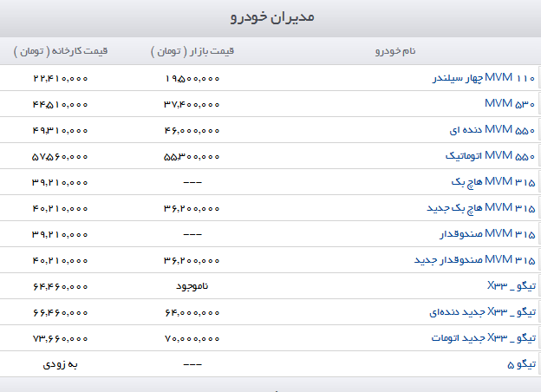This screenshot has width=541, height=392.
Task: Click the نام خودرو column header
Action: pyautogui.click(x=395, y=51)
